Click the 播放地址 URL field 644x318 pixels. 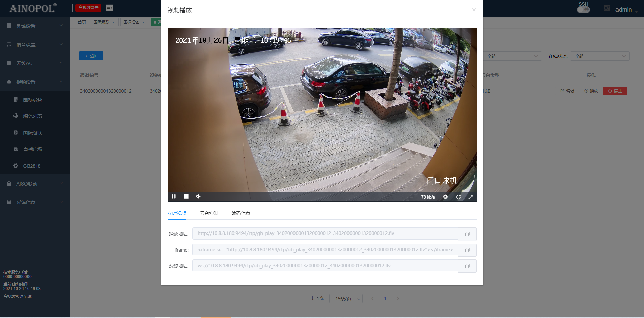coord(325,233)
